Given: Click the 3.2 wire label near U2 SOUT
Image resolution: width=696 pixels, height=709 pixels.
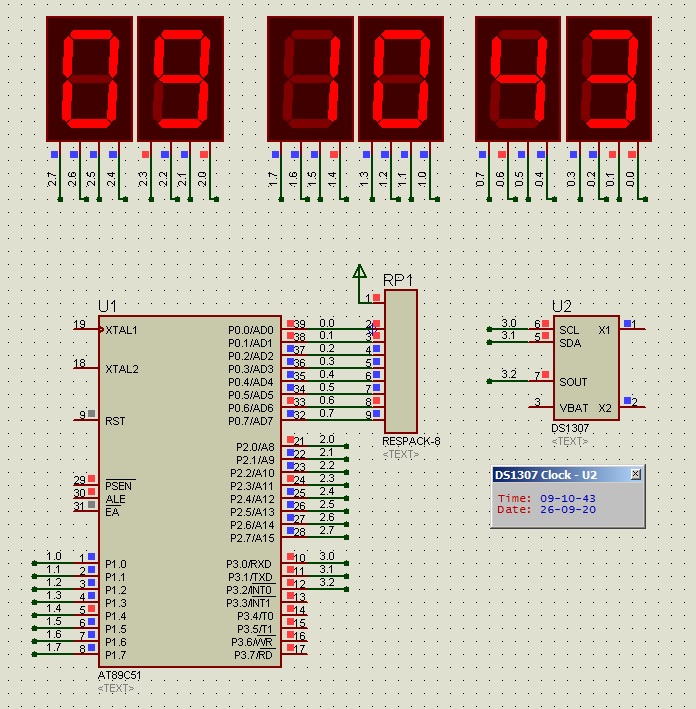Looking at the screenshot, I should 509,374.
